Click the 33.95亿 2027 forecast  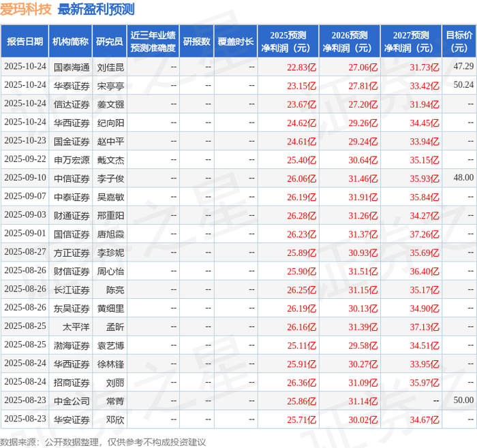click(x=425, y=364)
